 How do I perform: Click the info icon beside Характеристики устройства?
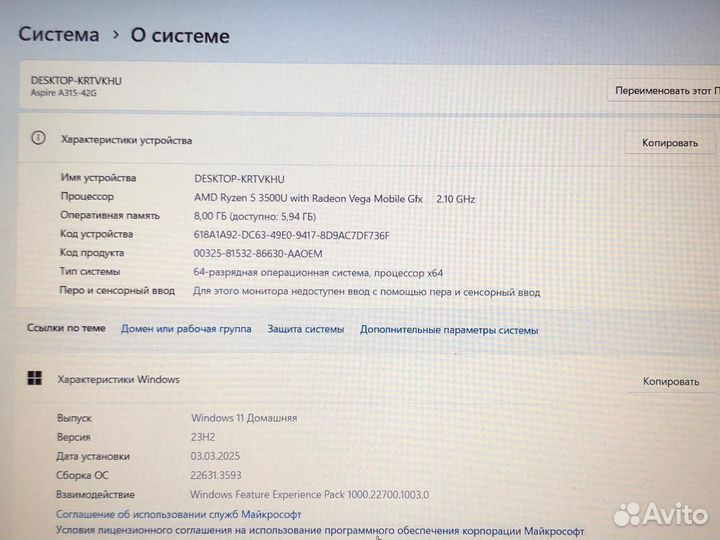(38, 138)
